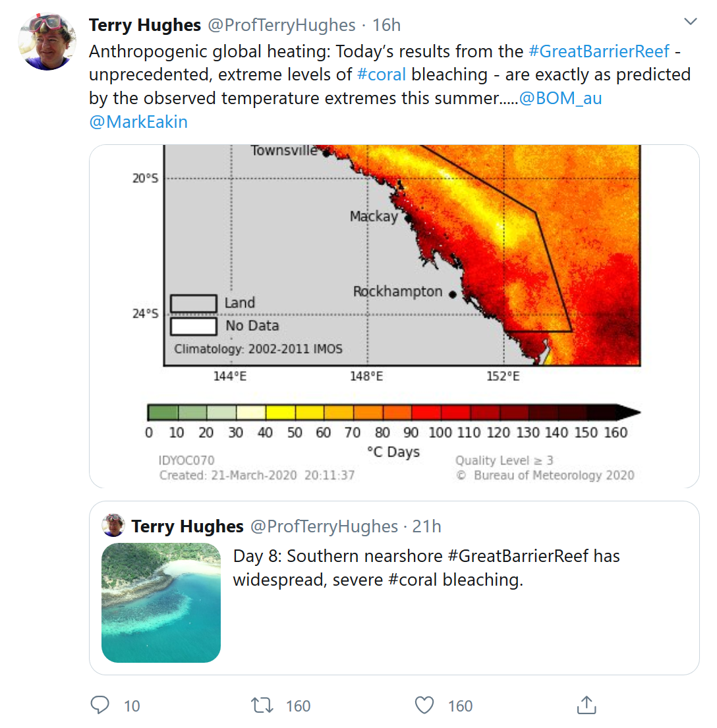717x728 pixels.
Task: Click the 21h timestamp on quoted tweet
Action: click(426, 526)
